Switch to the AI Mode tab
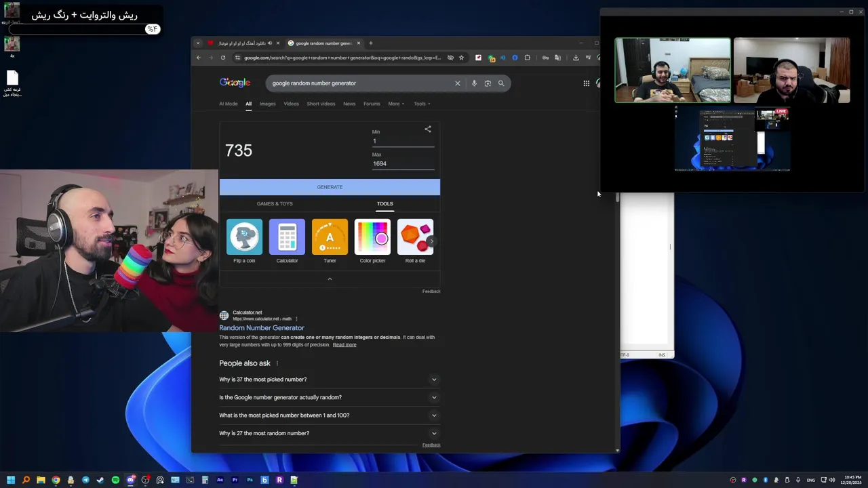This screenshot has width=868, height=488. (x=229, y=104)
